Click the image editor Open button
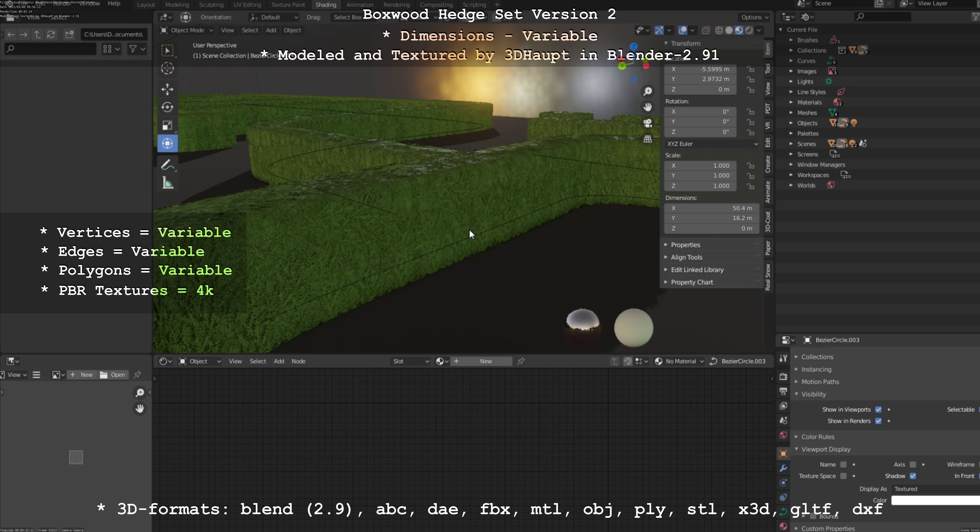 click(113, 375)
